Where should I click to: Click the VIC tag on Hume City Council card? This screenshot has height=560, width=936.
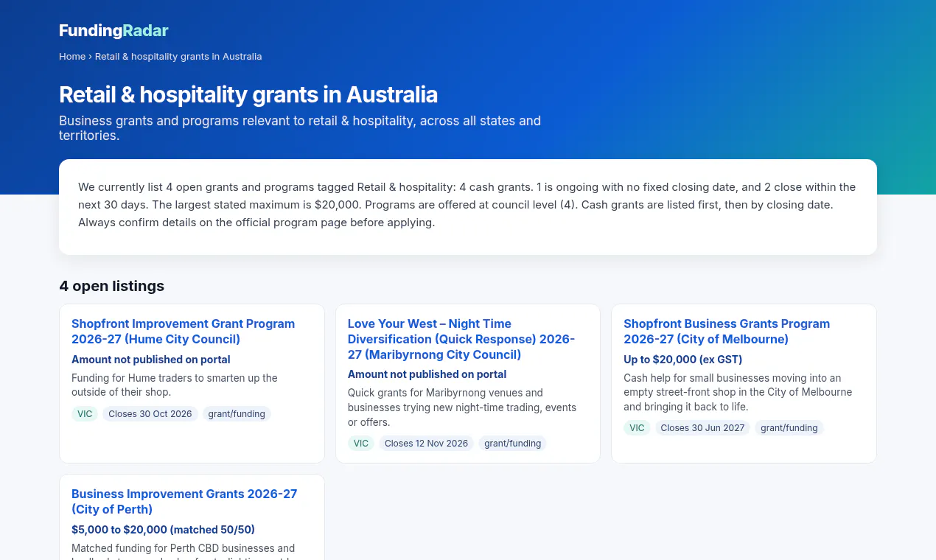(85, 414)
